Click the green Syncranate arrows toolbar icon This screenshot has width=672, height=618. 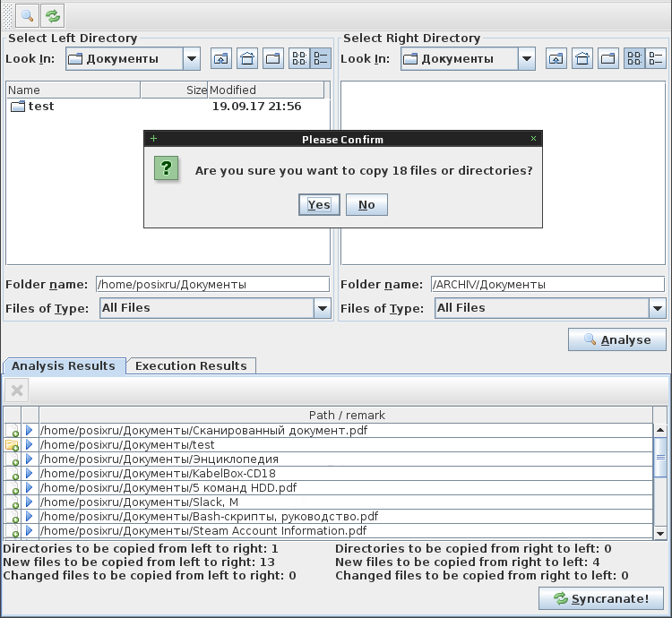click(x=53, y=16)
